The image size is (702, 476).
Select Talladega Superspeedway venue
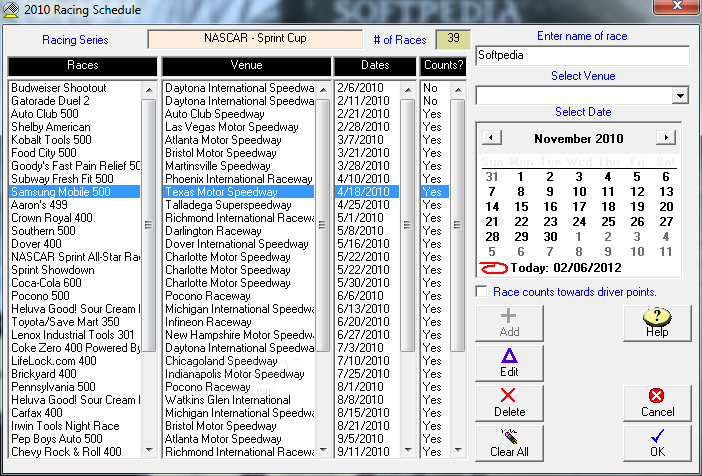click(239, 205)
